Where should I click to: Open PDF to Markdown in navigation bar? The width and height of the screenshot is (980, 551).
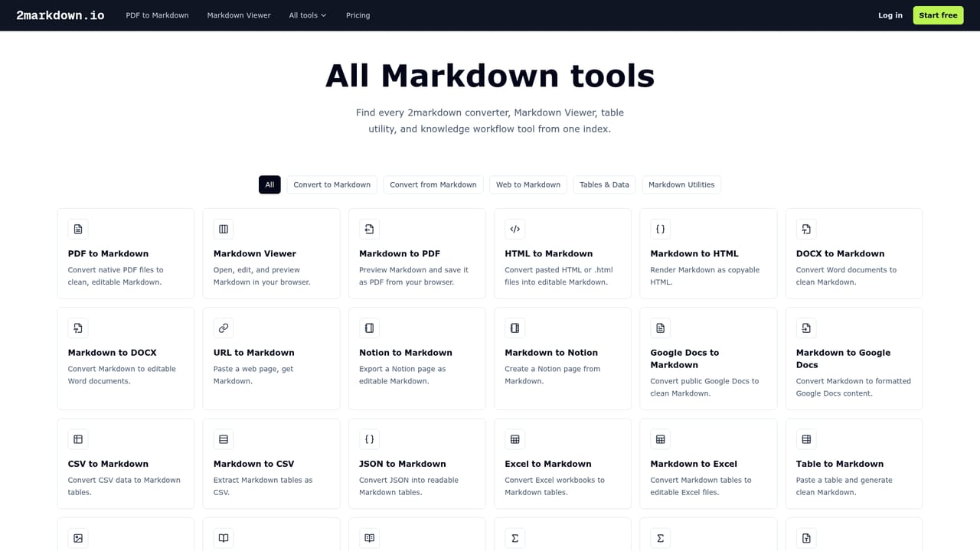157,15
